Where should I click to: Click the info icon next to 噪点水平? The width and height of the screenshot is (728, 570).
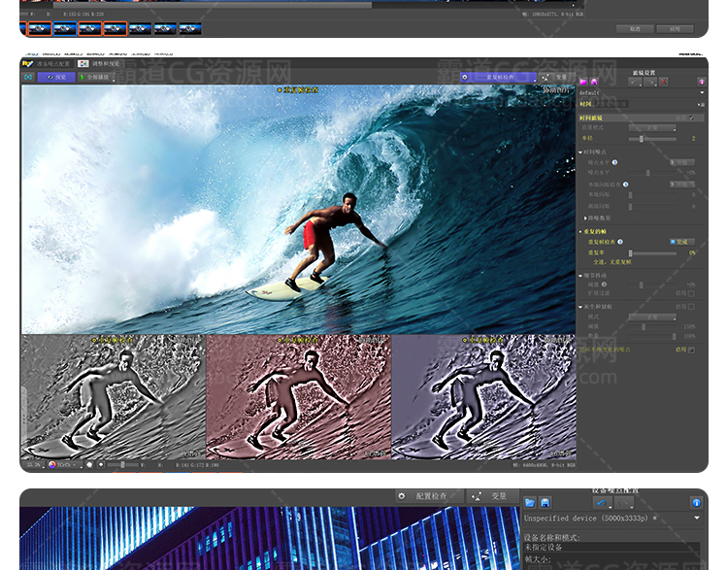tap(614, 162)
